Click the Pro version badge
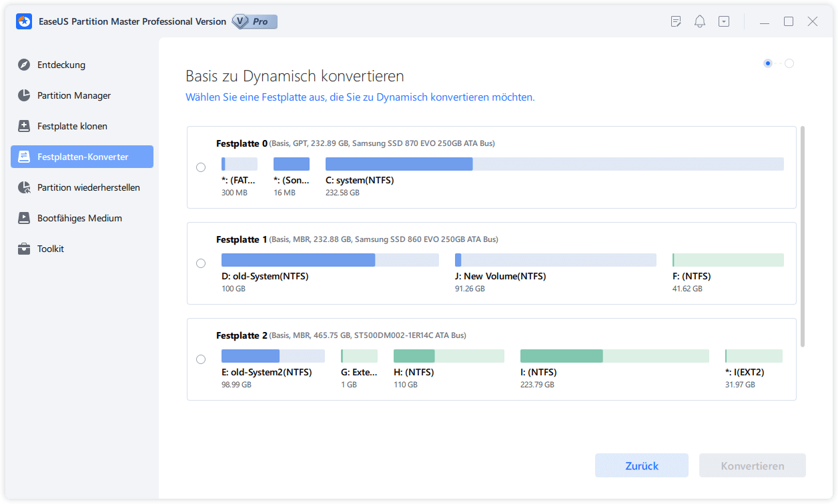Image resolution: width=838 pixels, height=504 pixels. [x=254, y=21]
